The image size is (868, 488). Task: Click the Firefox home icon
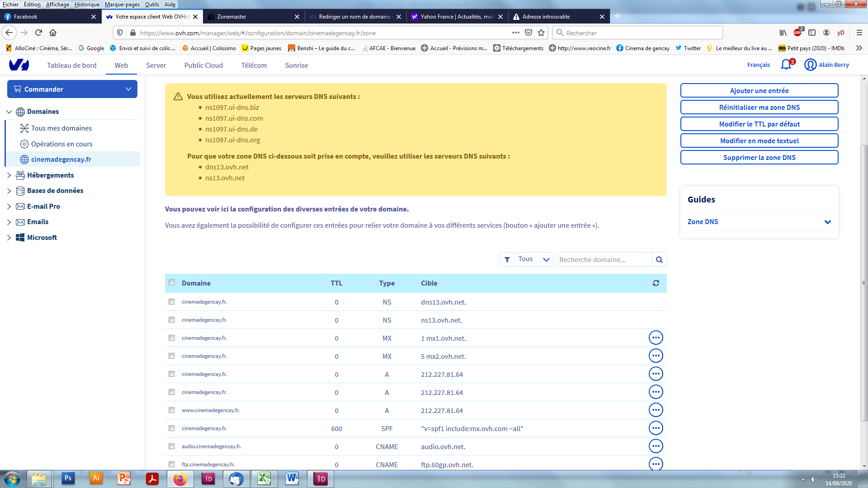pyautogui.click(x=53, y=33)
